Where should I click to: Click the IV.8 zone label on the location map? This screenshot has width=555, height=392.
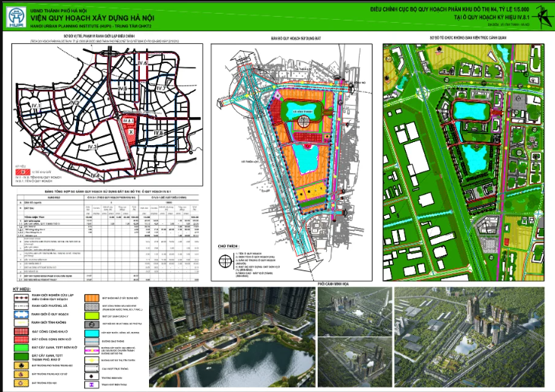tap(158, 133)
